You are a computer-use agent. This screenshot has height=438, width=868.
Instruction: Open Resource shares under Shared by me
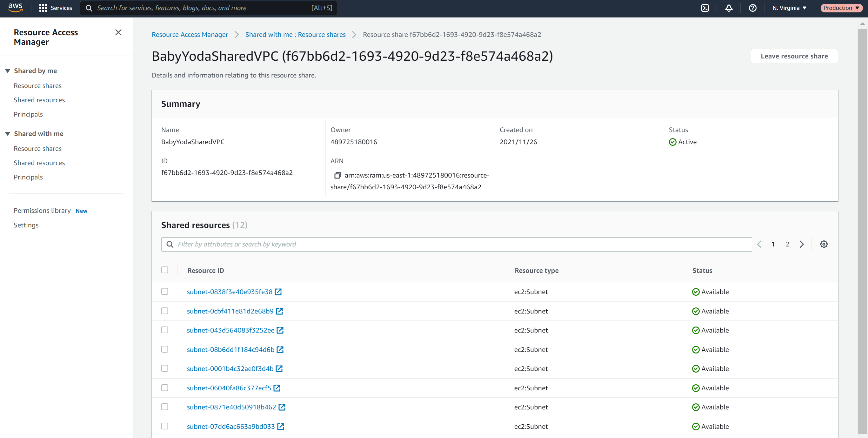[38, 86]
